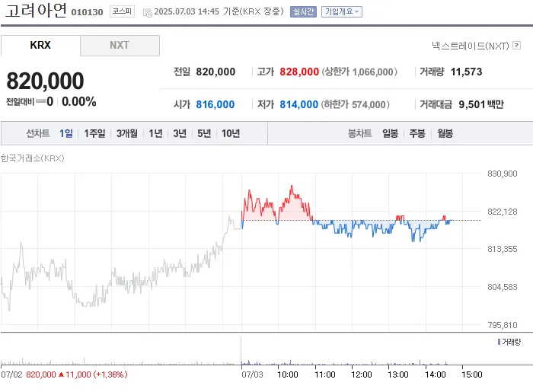533x392 pixels.
Task: Click the 고가 value 828,000
Action: coord(299,72)
